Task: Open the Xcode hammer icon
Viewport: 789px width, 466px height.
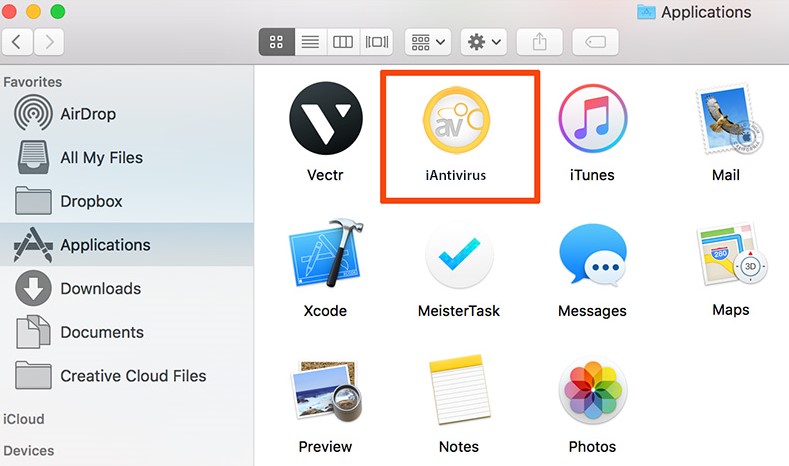Action: tap(327, 253)
